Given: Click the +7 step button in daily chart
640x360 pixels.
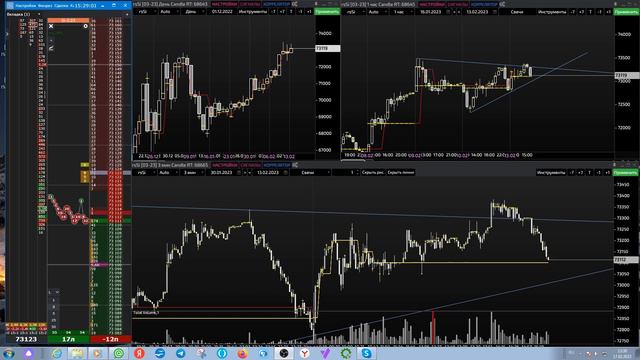Looking at the screenshot, I should (x=282, y=12).
